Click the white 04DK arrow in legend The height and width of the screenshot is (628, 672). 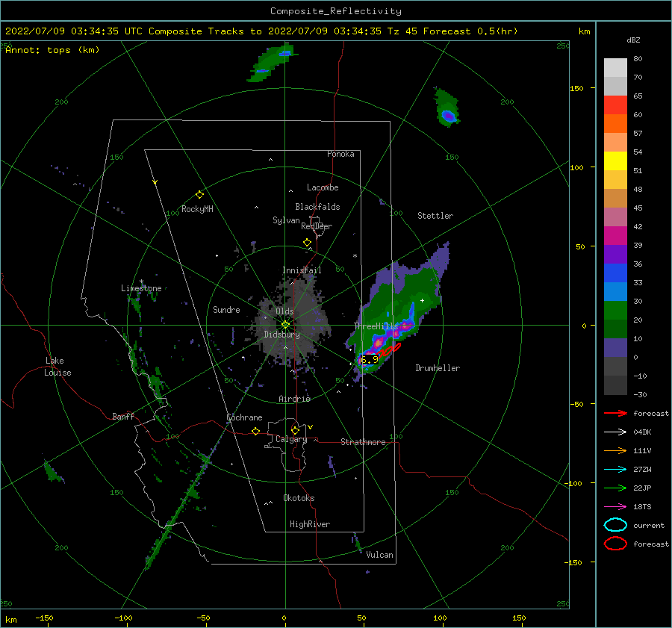615,432
